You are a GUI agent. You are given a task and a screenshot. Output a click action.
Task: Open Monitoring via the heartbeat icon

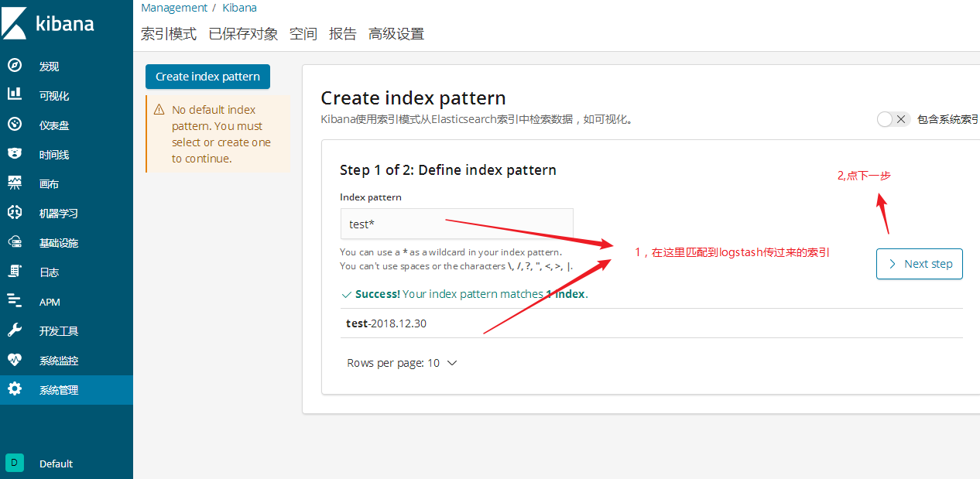[15, 360]
